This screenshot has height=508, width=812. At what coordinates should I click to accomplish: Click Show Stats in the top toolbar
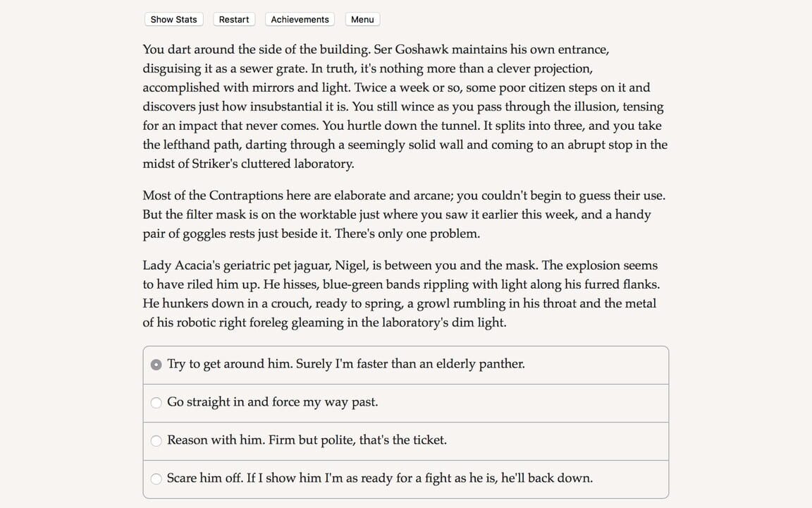click(173, 19)
